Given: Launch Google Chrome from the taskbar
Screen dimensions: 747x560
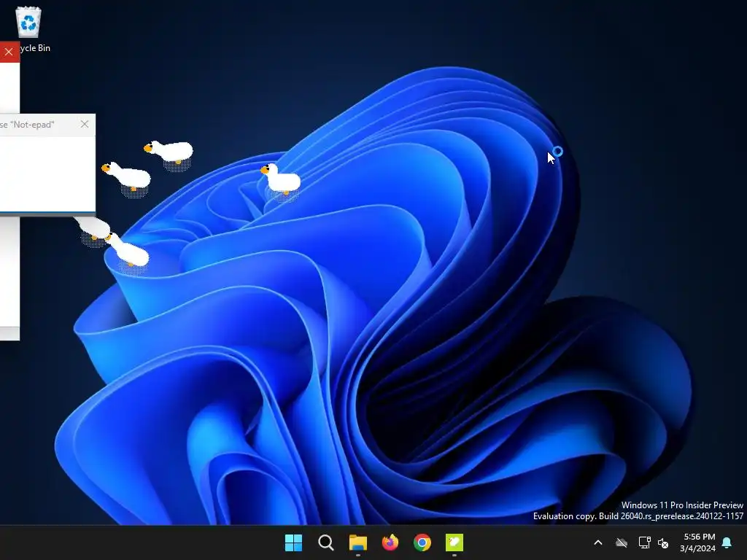Looking at the screenshot, I should click(422, 542).
